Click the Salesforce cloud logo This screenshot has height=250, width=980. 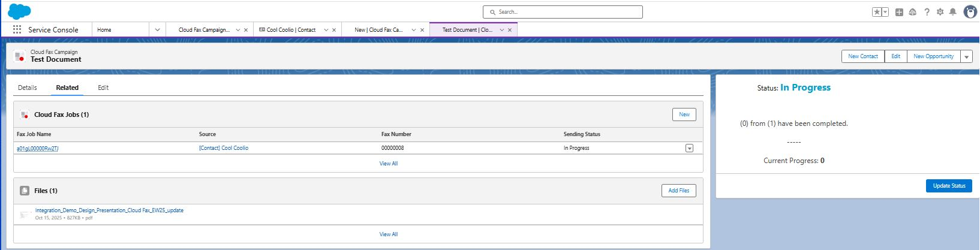pyautogui.click(x=19, y=11)
